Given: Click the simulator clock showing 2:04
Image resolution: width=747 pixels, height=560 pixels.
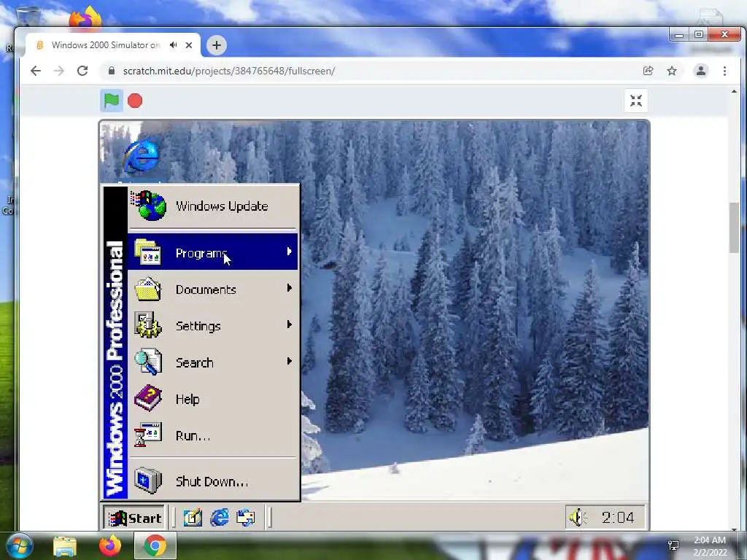Looking at the screenshot, I should 617,517.
